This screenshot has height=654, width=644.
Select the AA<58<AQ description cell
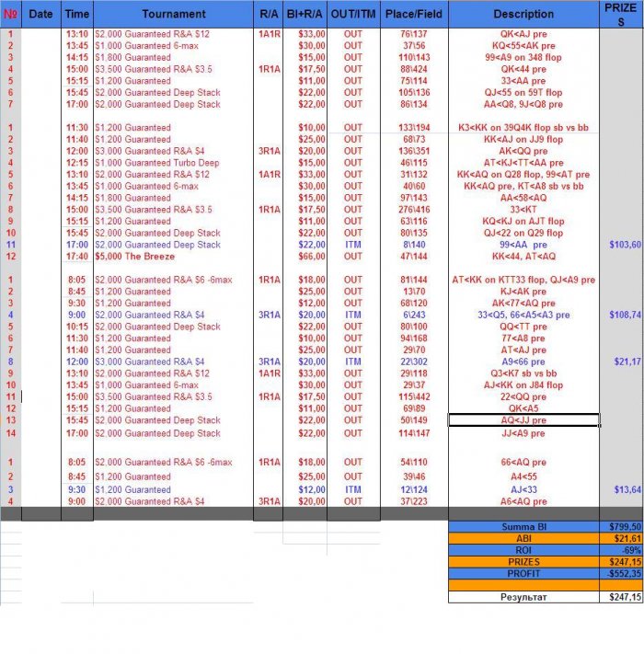(523, 198)
